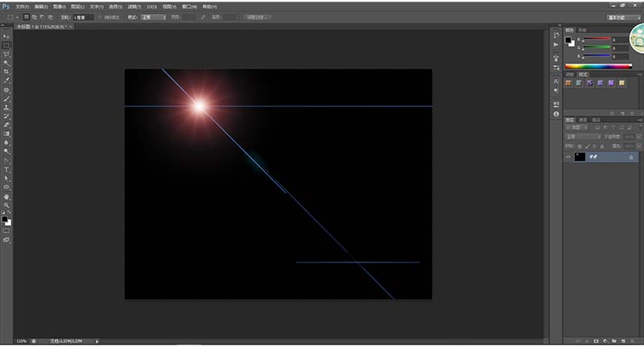Open the status bar info arrow
The image size is (644, 346).
97,341
